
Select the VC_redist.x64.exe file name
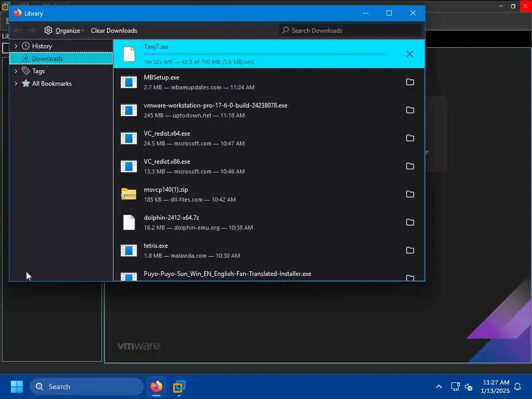click(167, 134)
